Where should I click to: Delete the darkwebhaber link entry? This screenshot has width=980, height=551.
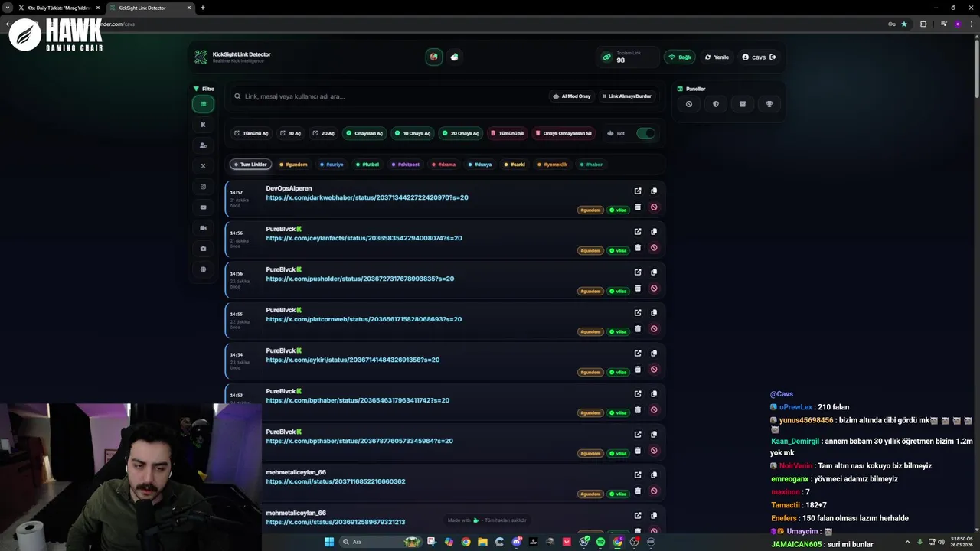click(x=638, y=207)
